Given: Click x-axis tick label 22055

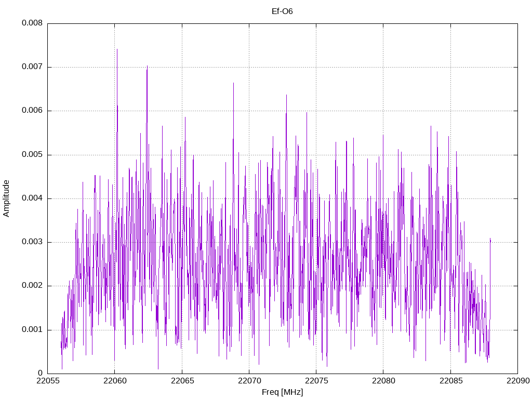Looking at the screenshot, I should pos(47,381).
